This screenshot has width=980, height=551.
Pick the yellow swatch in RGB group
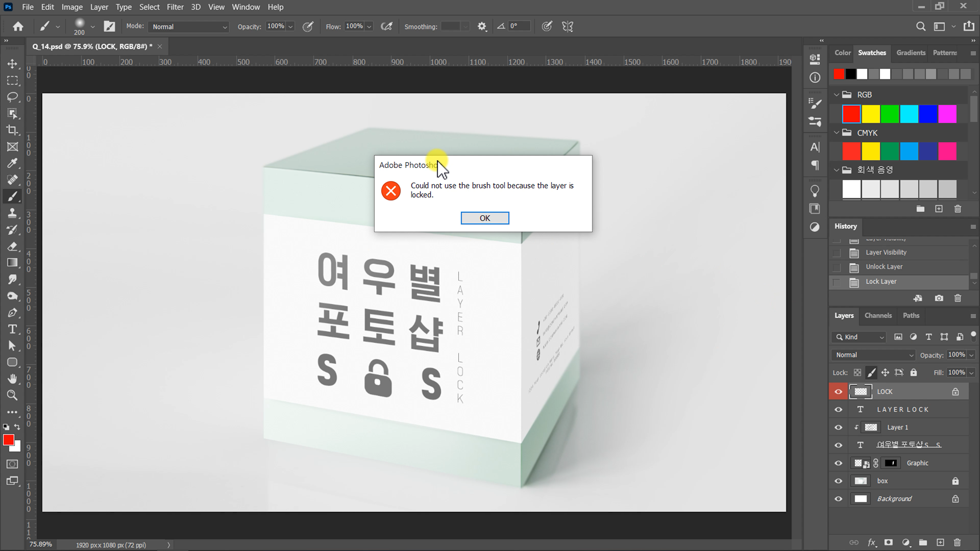tap(871, 114)
